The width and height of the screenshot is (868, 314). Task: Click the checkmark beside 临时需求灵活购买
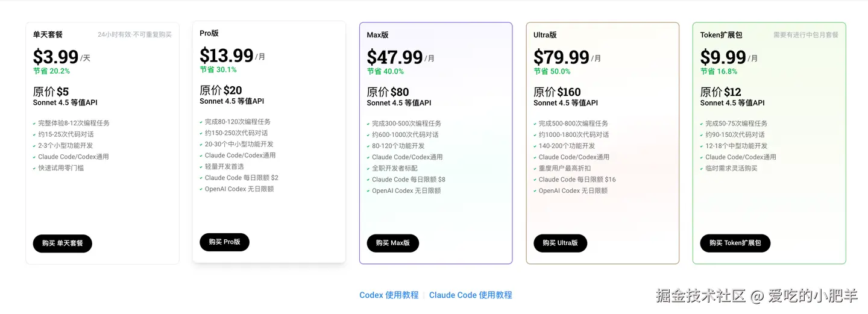[702, 169]
